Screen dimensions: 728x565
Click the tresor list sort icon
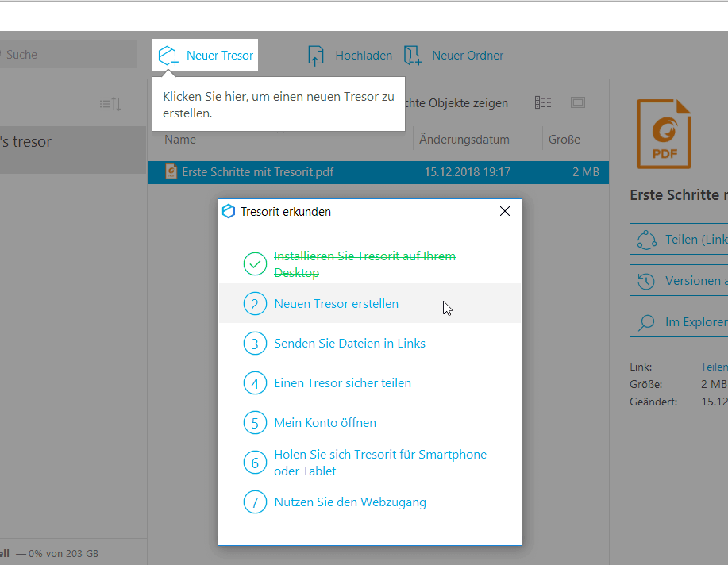pos(110,103)
